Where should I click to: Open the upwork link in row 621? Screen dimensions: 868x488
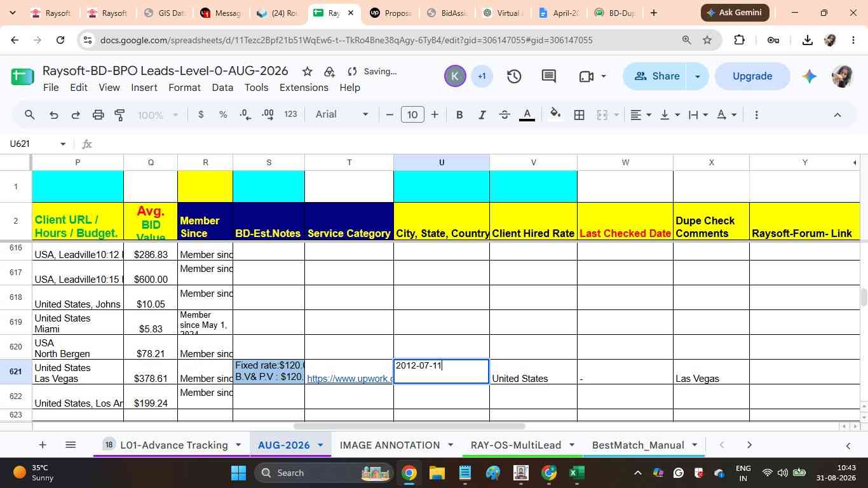click(349, 379)
